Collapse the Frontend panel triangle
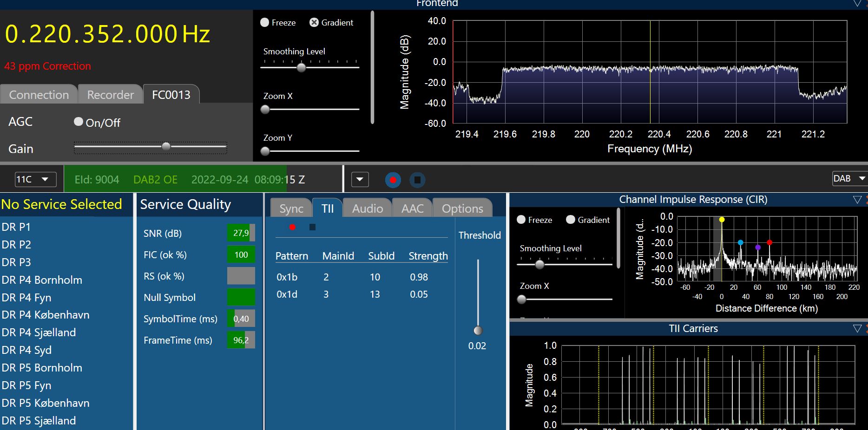 857,4
